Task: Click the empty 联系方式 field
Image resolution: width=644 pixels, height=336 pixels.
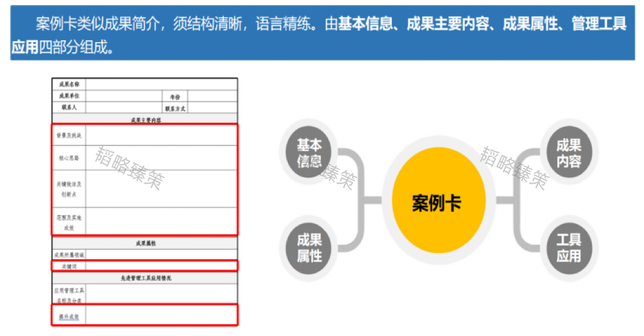Action: coord(212,108)
